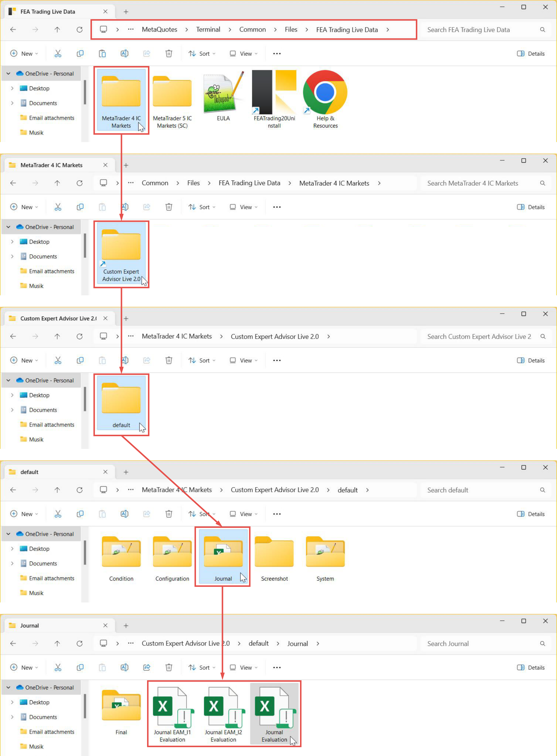The width and height of the screenshot is (557, 756).
Task: Select the MetaTrader 4 IC Markets folder
Action: (121, 100)
